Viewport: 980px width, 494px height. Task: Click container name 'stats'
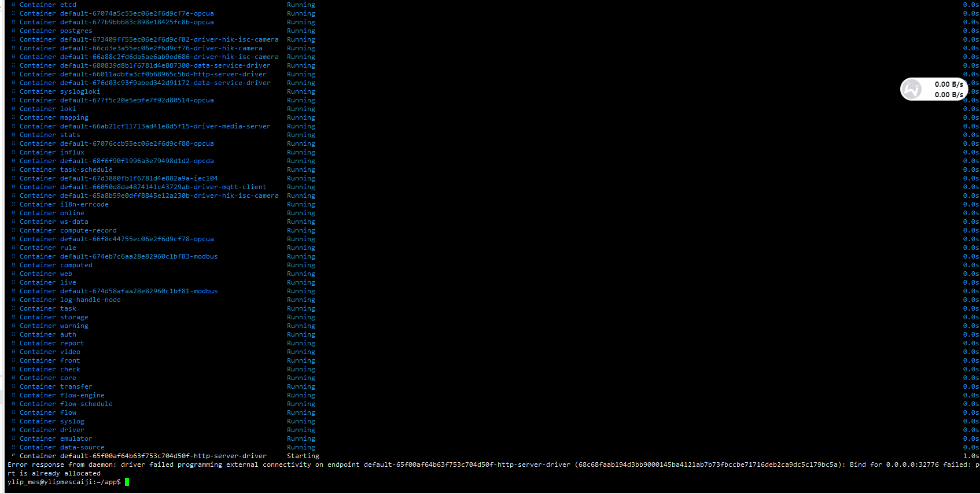click(x=70, y=135)
